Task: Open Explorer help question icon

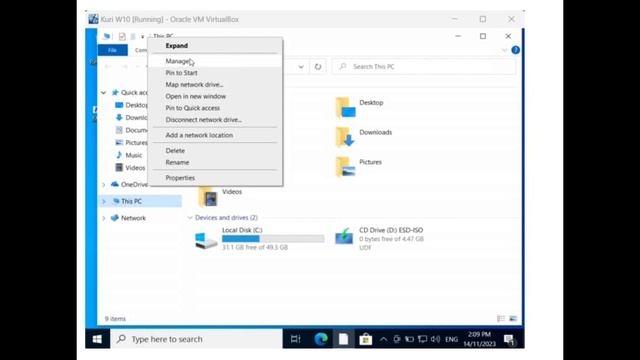Action: 516,50
